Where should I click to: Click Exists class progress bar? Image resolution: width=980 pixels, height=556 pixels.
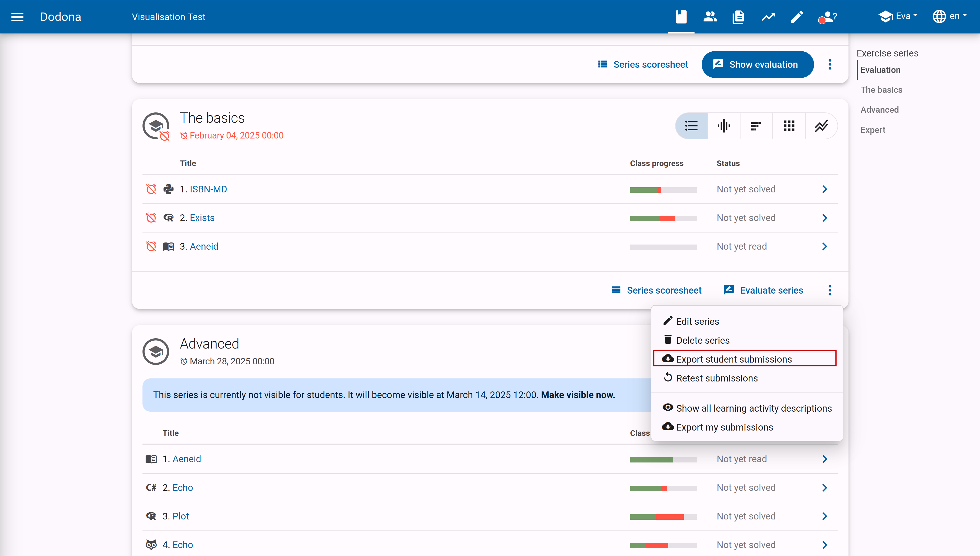coord(663,218)
